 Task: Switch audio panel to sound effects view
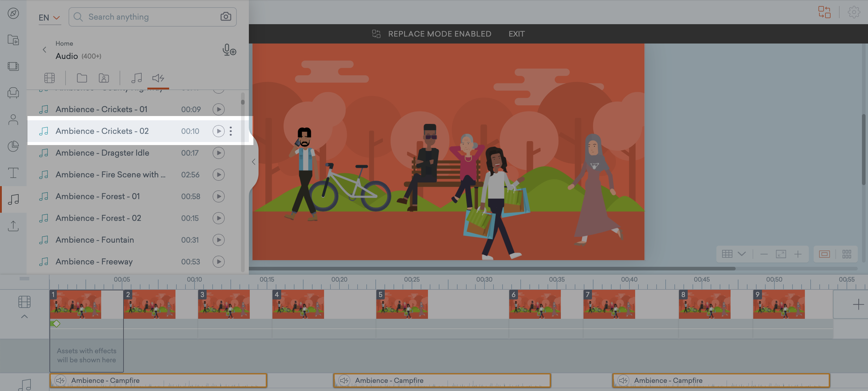(x=158, y=79)
